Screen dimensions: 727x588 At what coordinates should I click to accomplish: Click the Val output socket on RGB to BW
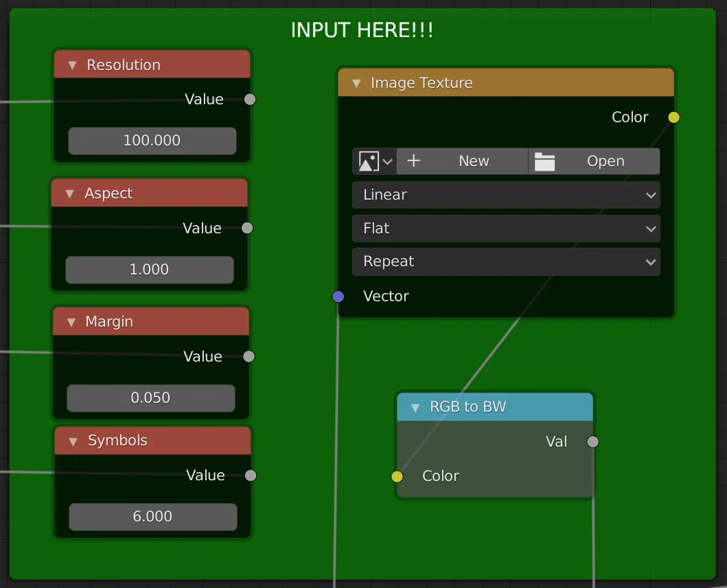[592, 442]
